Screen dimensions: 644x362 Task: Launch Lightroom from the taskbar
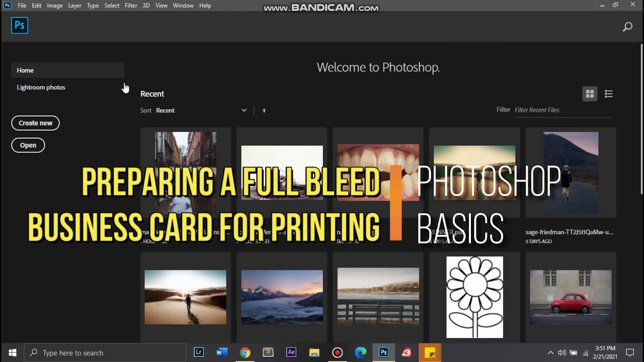click(199, 353)
